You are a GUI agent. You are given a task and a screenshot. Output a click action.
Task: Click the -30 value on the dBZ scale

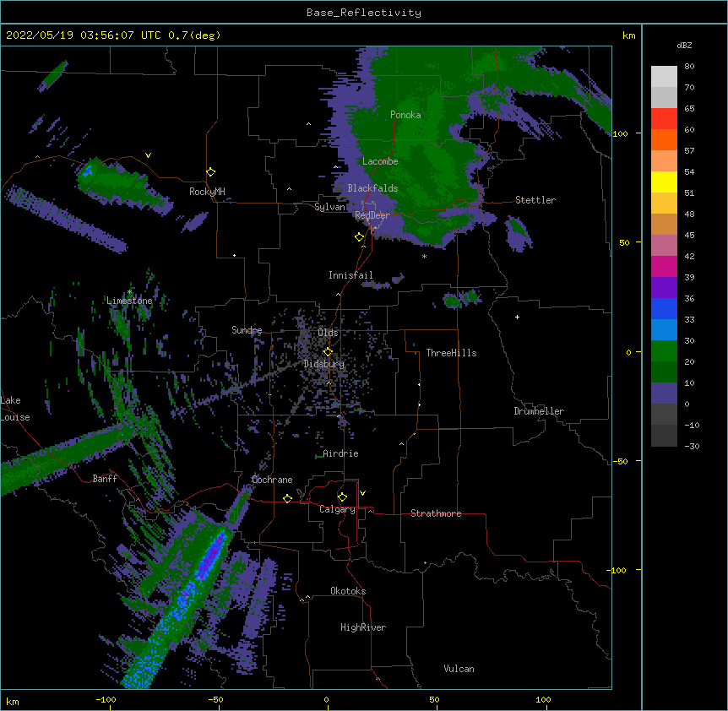pos(692,446)
